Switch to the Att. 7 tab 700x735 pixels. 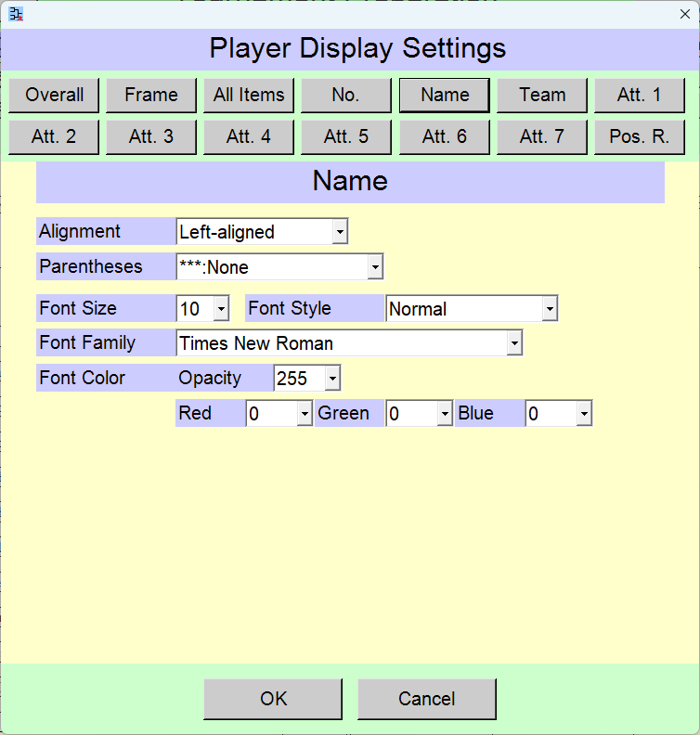(542, 136)
